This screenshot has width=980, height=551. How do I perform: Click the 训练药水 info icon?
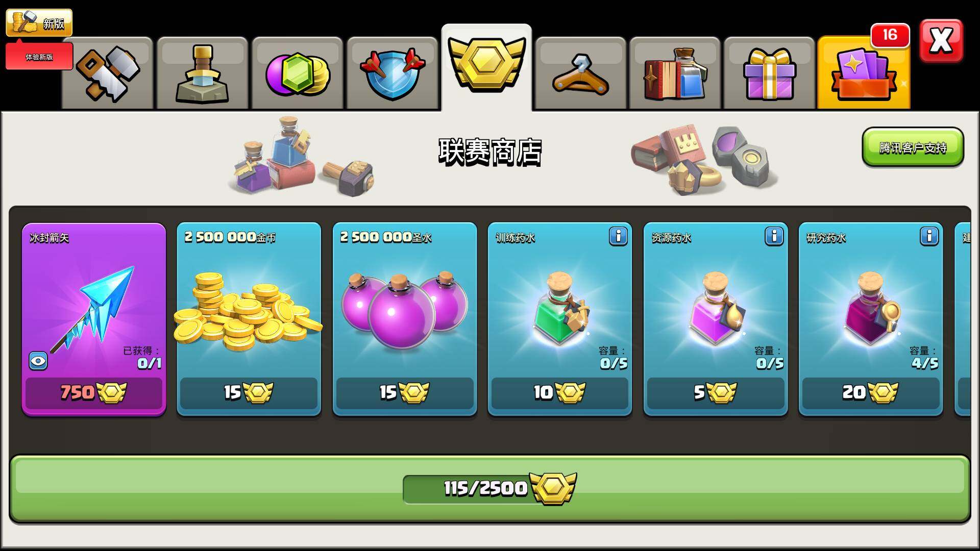pos(618,236)
